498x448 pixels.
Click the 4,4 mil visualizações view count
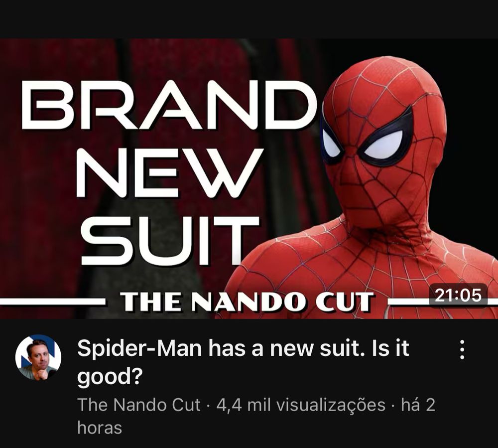300,405
